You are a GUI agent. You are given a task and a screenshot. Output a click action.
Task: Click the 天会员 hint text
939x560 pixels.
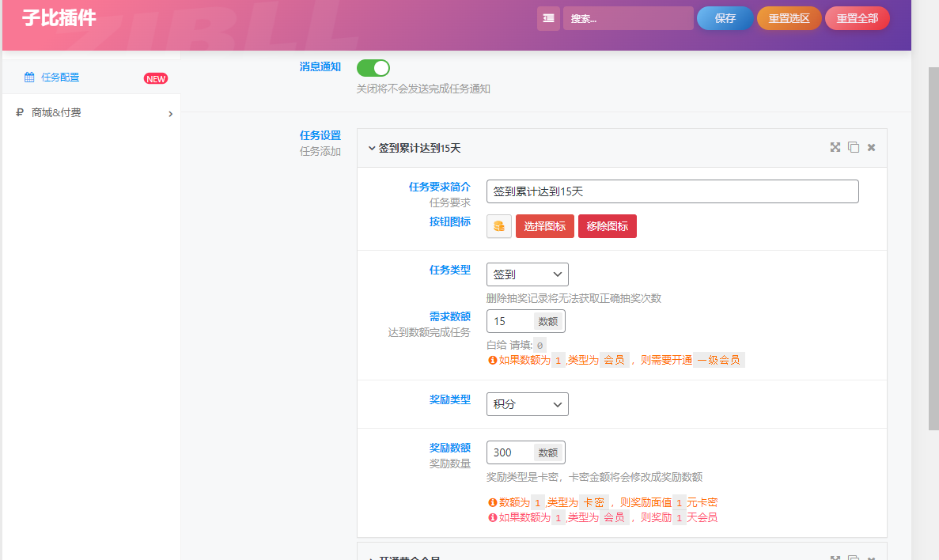pyautogui.click(x=702, y=517)
